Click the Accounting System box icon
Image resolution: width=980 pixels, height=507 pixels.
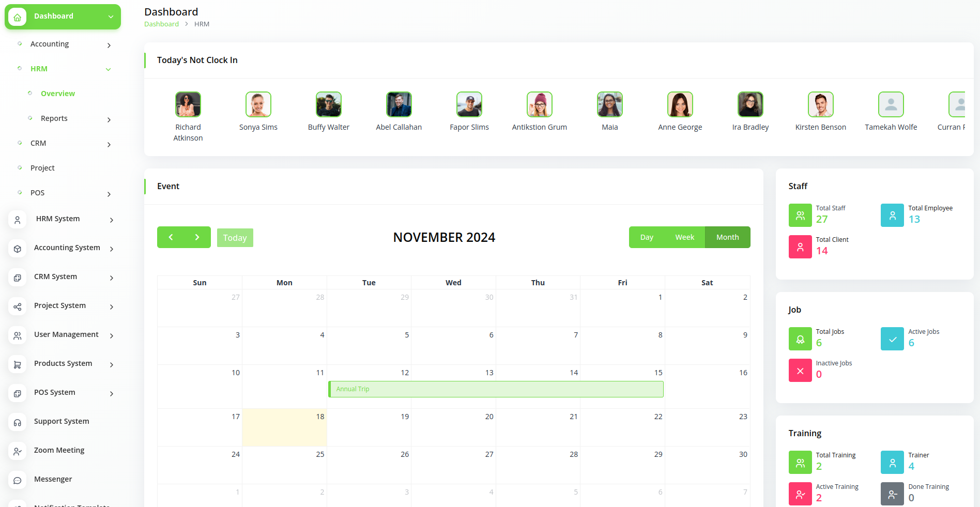(x=17, y=249)
